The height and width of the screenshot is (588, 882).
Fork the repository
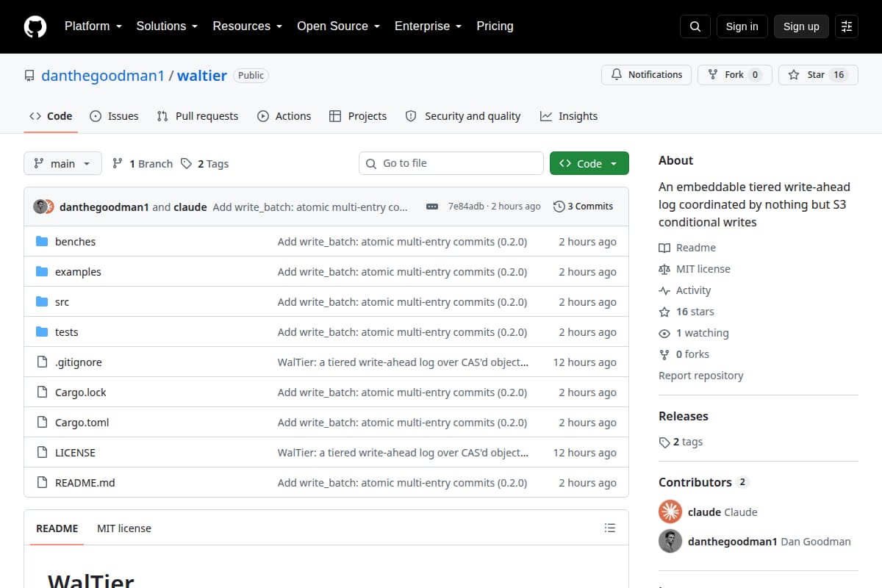point(735,75)
